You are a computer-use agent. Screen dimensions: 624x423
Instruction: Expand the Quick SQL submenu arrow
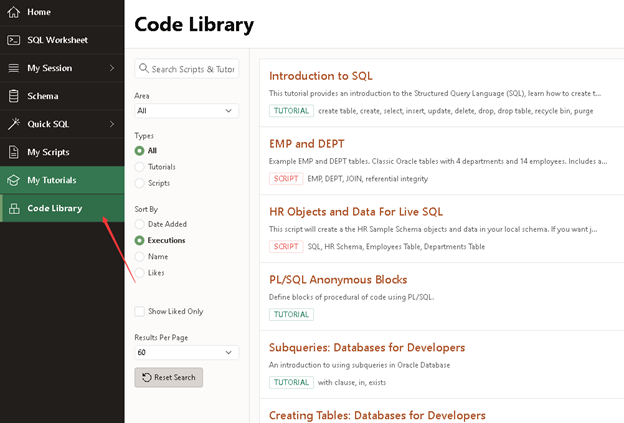112,124
